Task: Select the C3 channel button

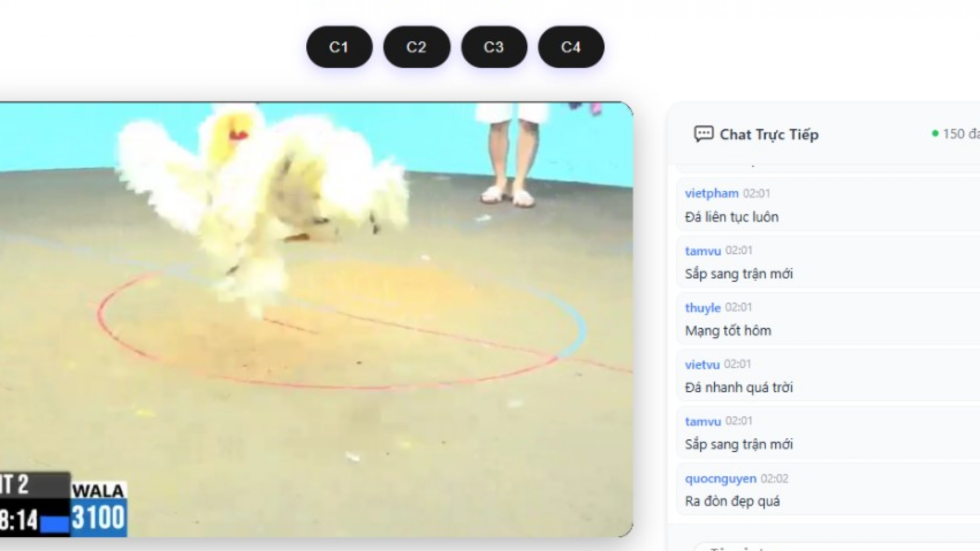Action: click(494, 47)
